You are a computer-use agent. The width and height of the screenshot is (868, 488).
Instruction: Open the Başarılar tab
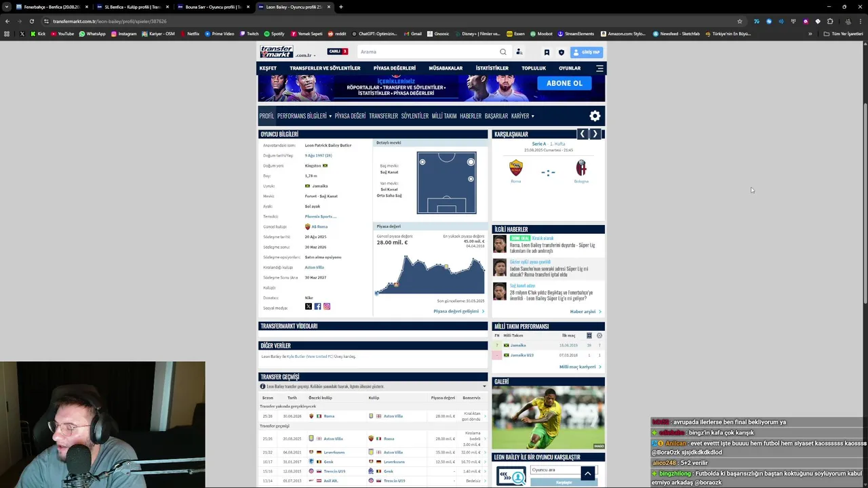click(496, 116)
